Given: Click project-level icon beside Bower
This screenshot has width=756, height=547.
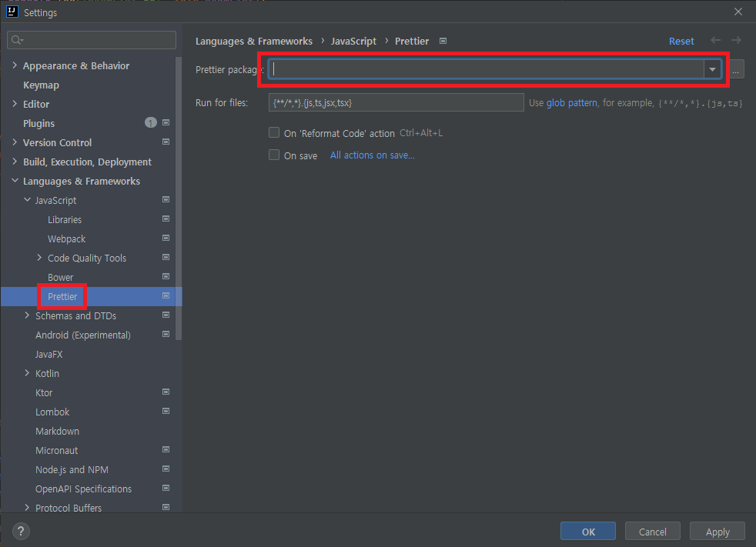Looking at the screenshot, I should 166,277.
